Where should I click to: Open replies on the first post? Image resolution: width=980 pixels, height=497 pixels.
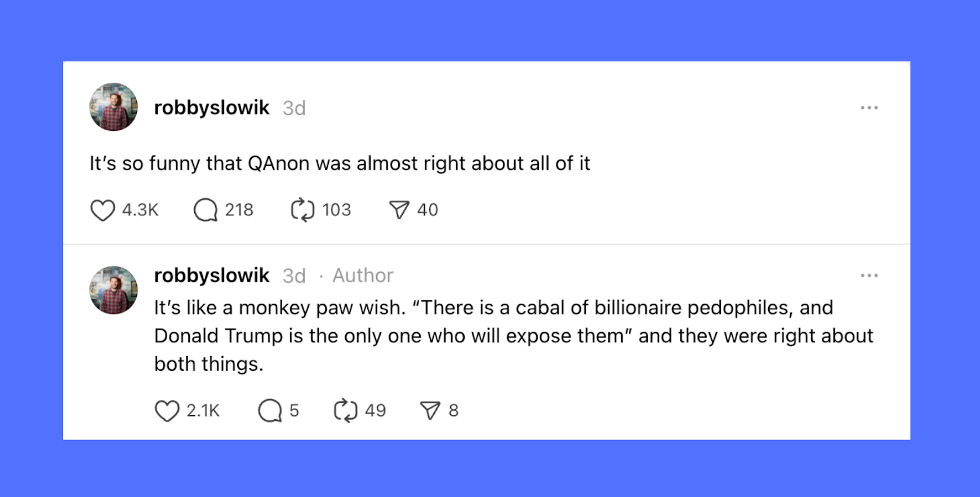206,209
